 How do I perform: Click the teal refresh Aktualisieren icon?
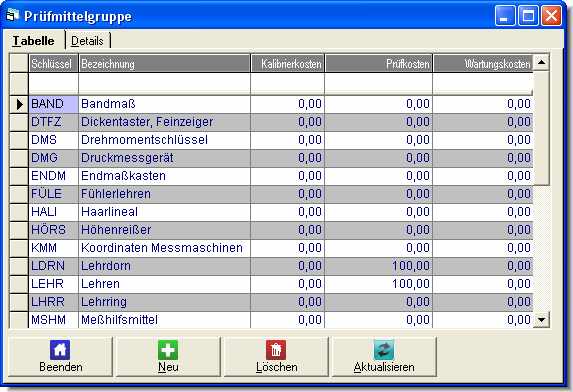(x=384, y=350)
